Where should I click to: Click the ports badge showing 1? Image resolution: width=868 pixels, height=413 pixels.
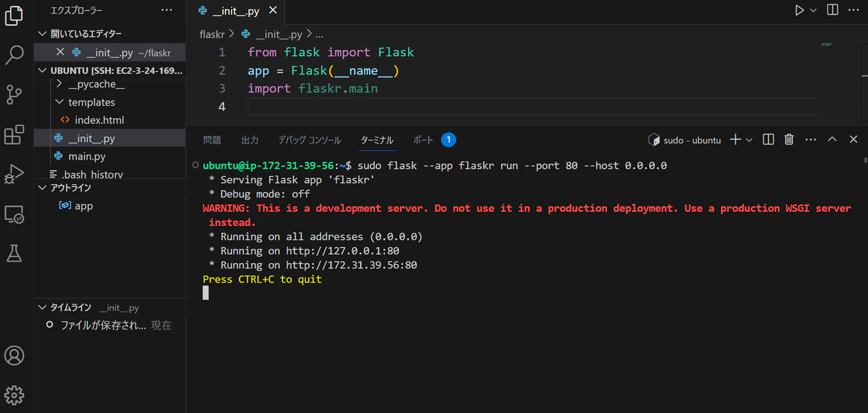[x=448, y=140]
